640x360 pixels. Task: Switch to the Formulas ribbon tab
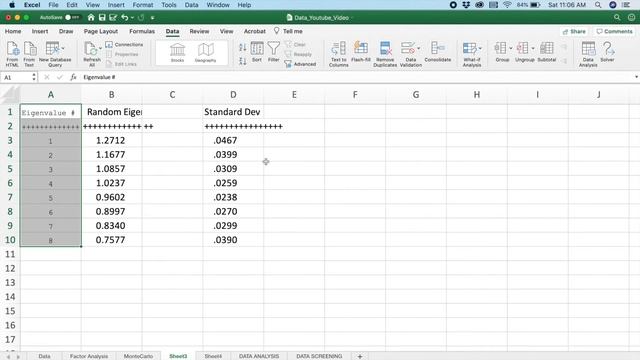tap(142, 31)
